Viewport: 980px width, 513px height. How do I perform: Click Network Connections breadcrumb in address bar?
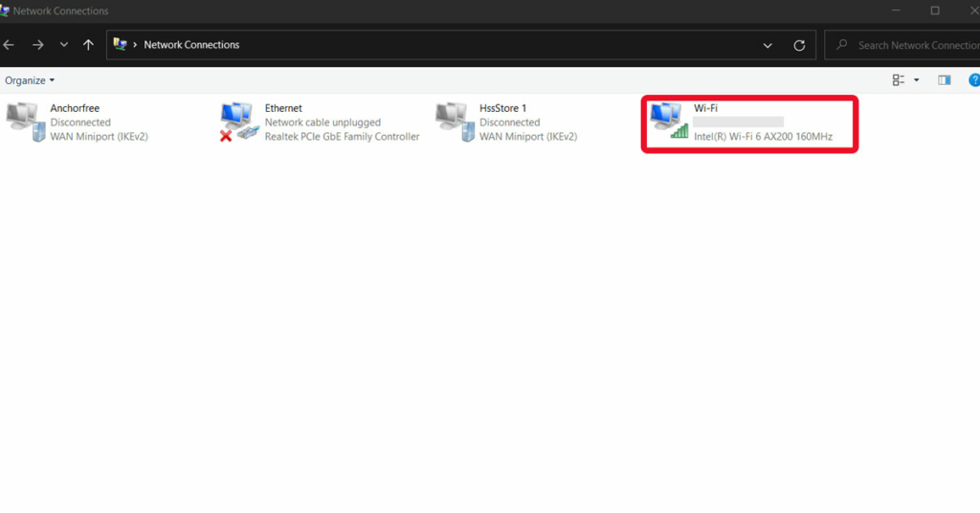pos(191,45)
